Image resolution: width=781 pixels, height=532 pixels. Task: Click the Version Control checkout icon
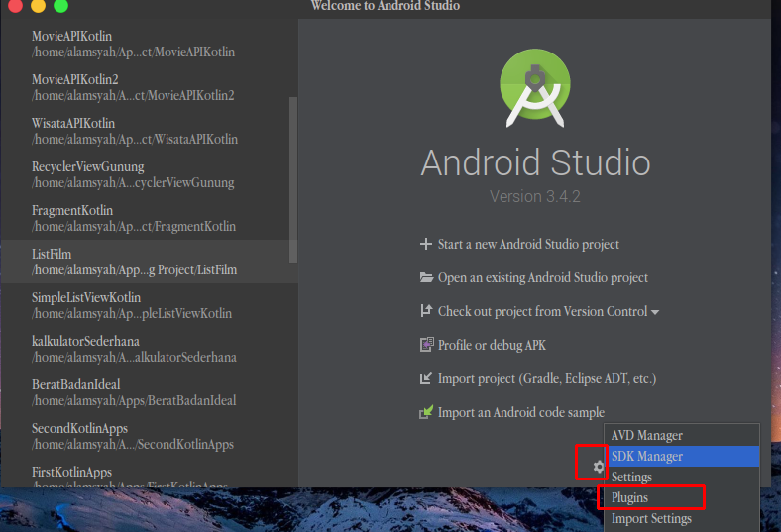tap(426, 311)
